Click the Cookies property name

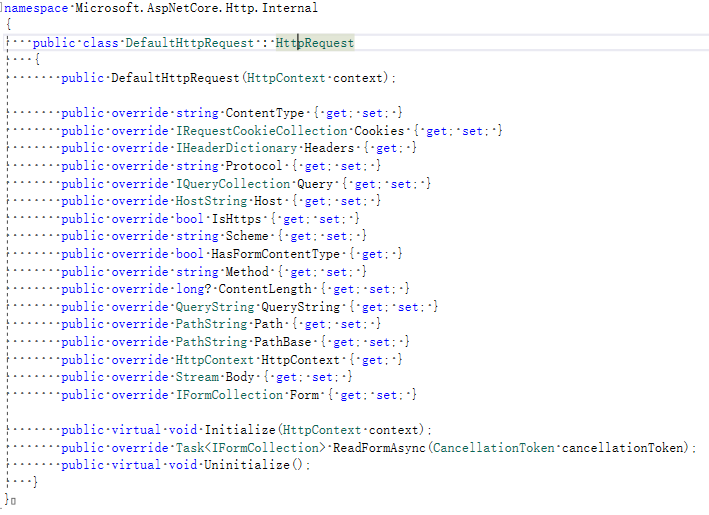(x=379, y=131)
